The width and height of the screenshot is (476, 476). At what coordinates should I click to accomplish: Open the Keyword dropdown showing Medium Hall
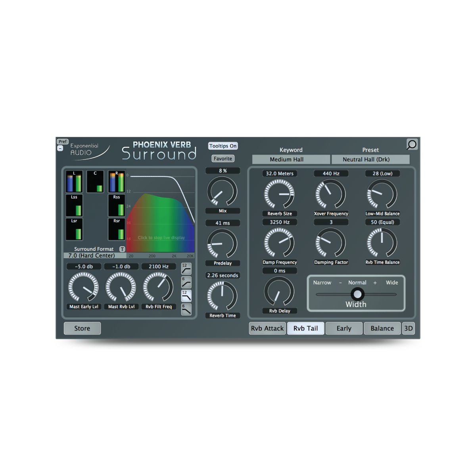point(291,159)
